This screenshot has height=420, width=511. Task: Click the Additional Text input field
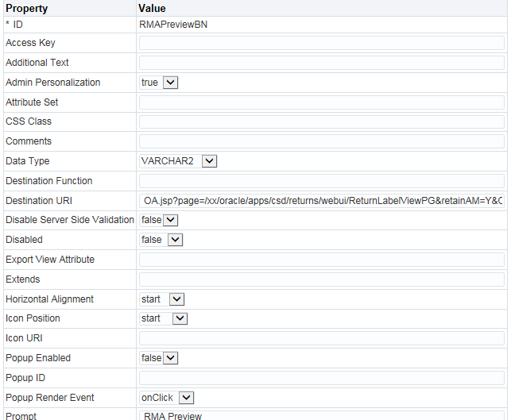(x=322, y=63)
